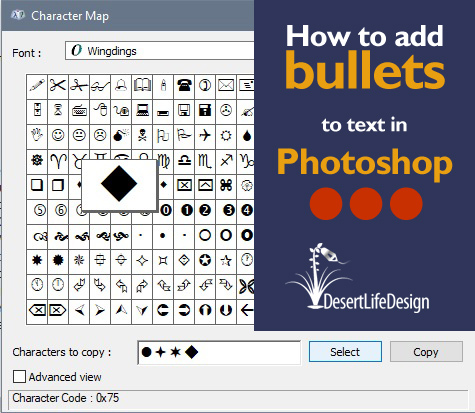Screen dimensions: 475x413
Task: Choose the scissors cutting a line symbol
Action: [x=79, y=86]
